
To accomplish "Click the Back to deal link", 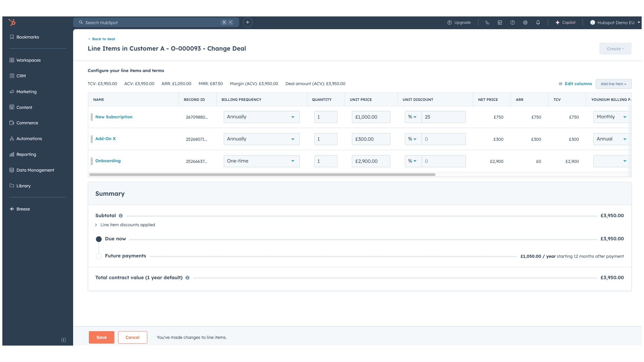I will (103, 39).
